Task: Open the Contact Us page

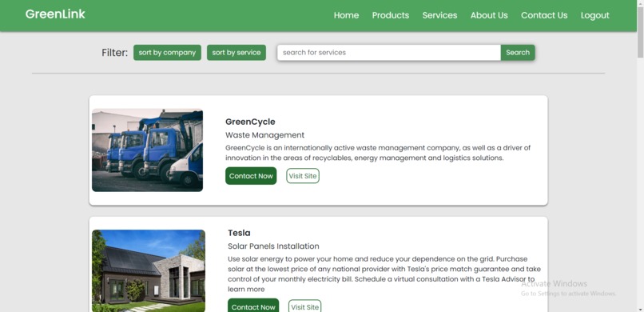Action: pos(544,15)
